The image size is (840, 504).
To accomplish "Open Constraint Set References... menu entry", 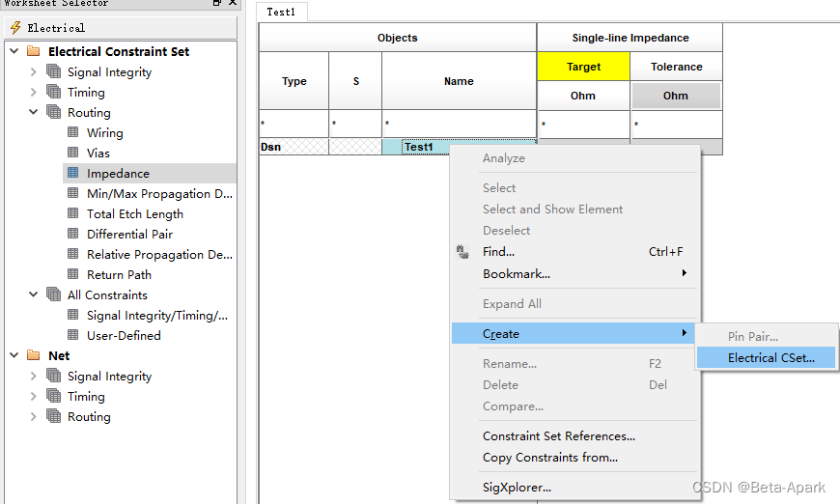I will point(558,436).
